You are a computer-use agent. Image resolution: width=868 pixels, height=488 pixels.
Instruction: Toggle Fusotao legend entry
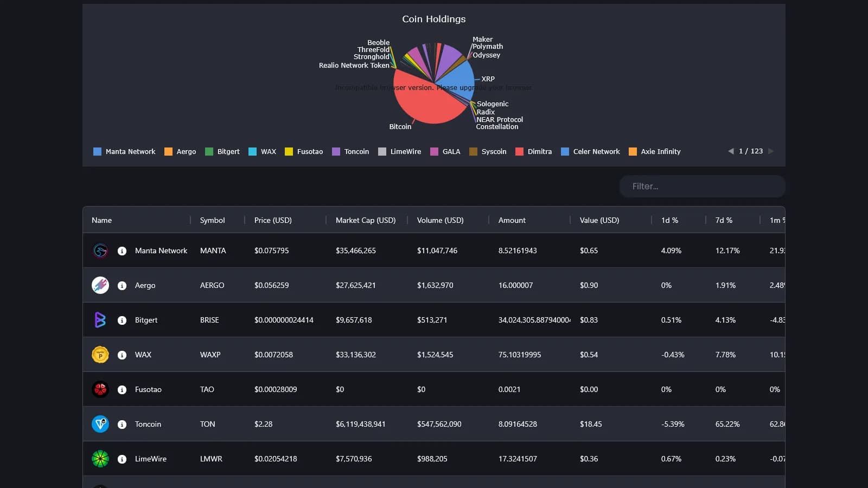[x=304, y=152]
